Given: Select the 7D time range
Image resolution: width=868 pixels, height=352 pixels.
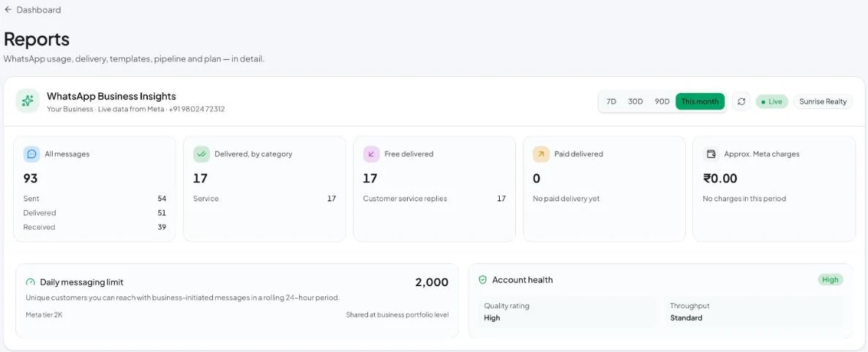Looking at the screenshot, I should point(611,102).
